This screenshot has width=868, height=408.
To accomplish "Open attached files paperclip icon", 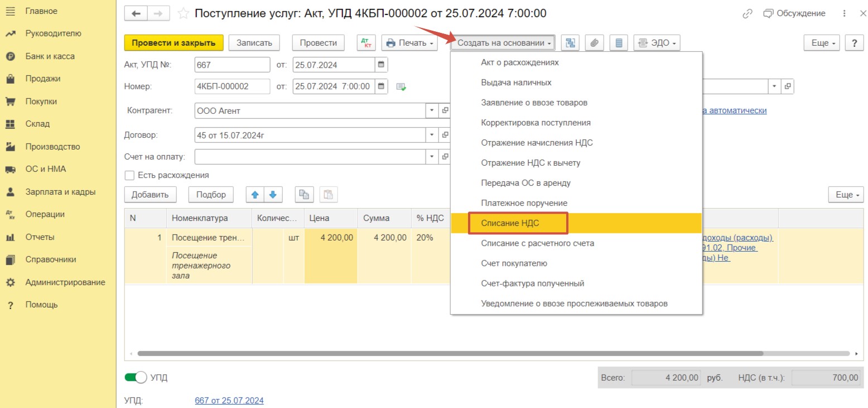I will pos(595,43).
